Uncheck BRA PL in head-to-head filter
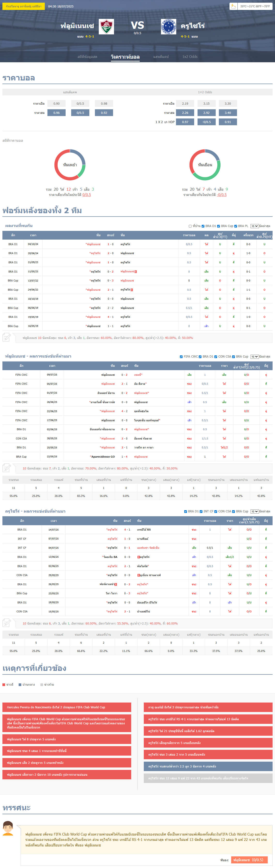The image size is (275, 868). click(236, 226)
